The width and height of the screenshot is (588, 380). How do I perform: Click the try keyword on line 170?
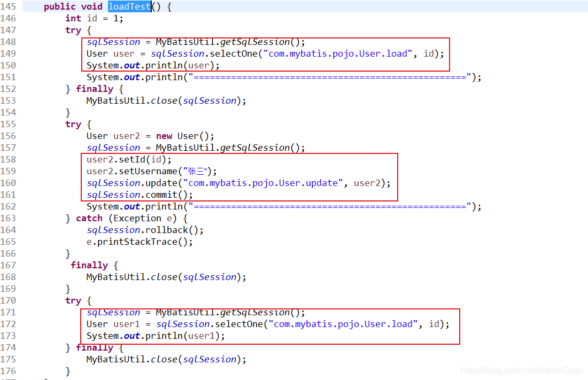(73, 300)
